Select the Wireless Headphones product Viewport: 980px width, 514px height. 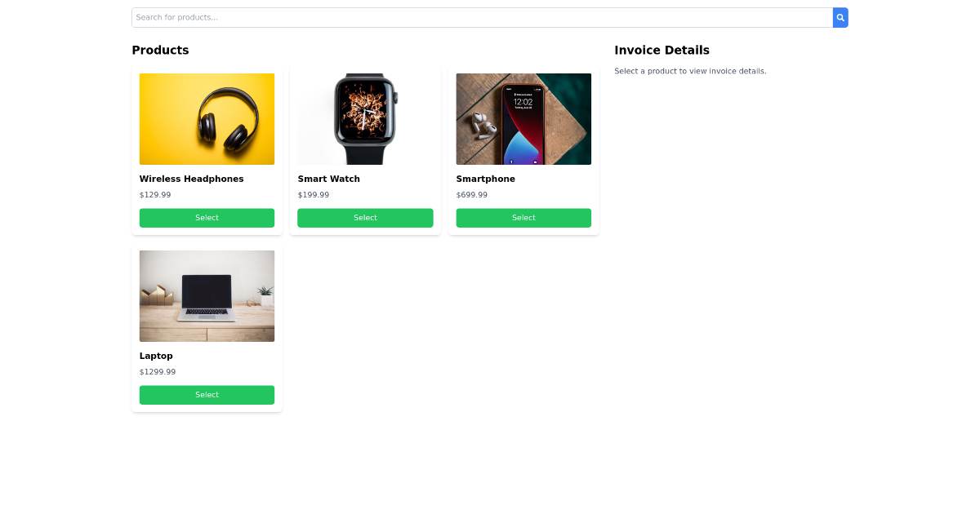pyautogui.click(x=207, y=218)
